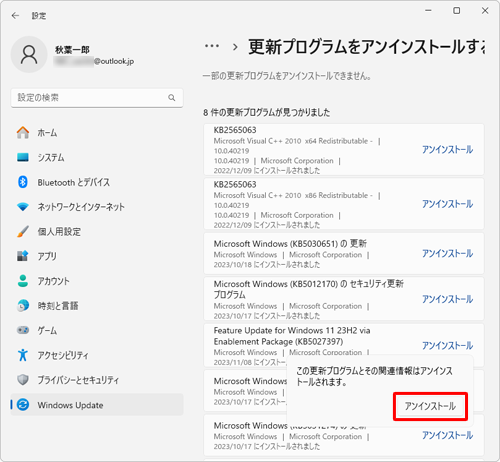Click the Windows Update sync icon

[x=23, y=405]
